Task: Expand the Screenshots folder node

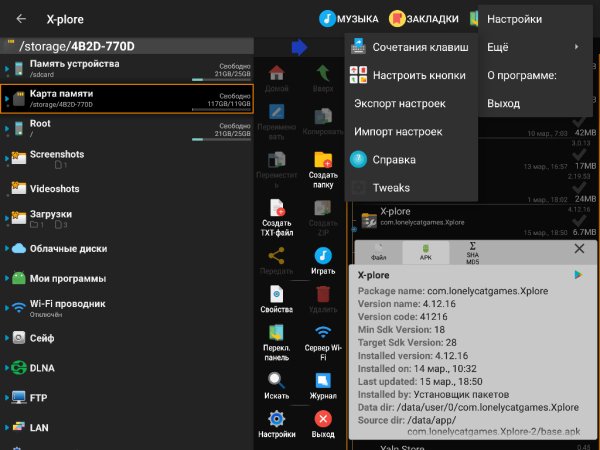Action: point(7,158)
